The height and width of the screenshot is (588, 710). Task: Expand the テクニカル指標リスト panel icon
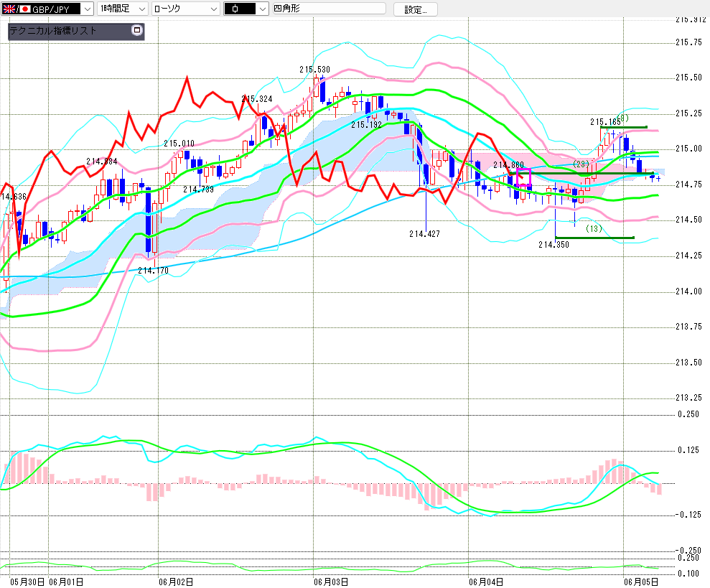point(136,30)
